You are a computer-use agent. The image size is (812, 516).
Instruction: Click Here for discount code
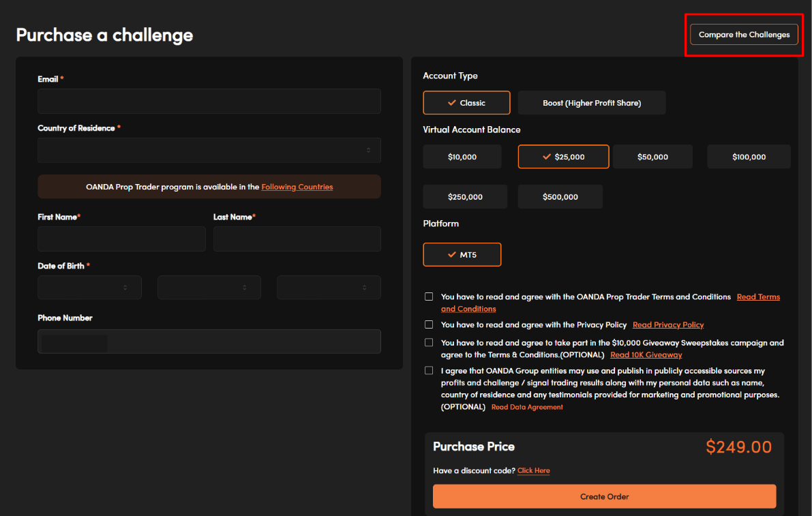(533, 470)
